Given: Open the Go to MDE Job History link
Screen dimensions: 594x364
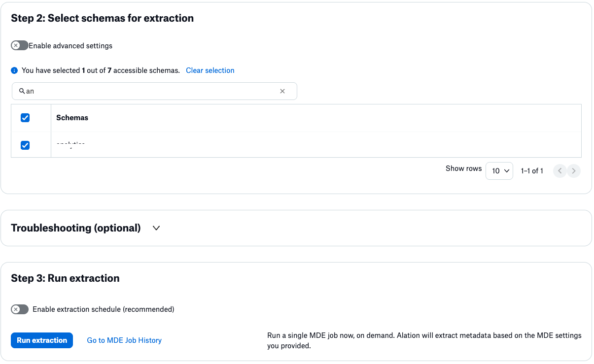Looking at the screenshot, I should (124, 340).
